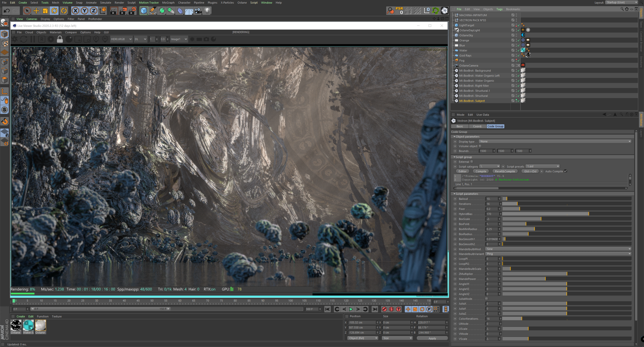This screenshot has height=347, width=644.
Task: Open Live Viewer settings gear
Action: pyautogui.click(x=51, y=39)
